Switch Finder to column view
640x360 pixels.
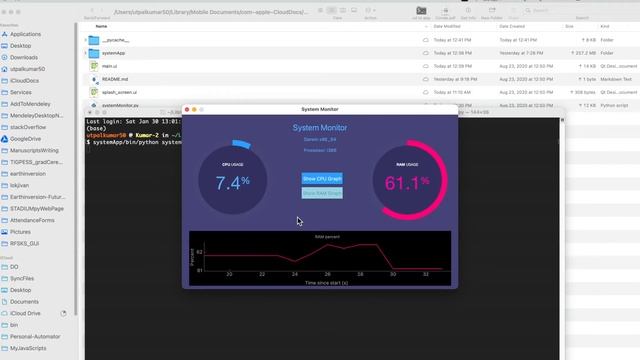(x=343, y=10)
